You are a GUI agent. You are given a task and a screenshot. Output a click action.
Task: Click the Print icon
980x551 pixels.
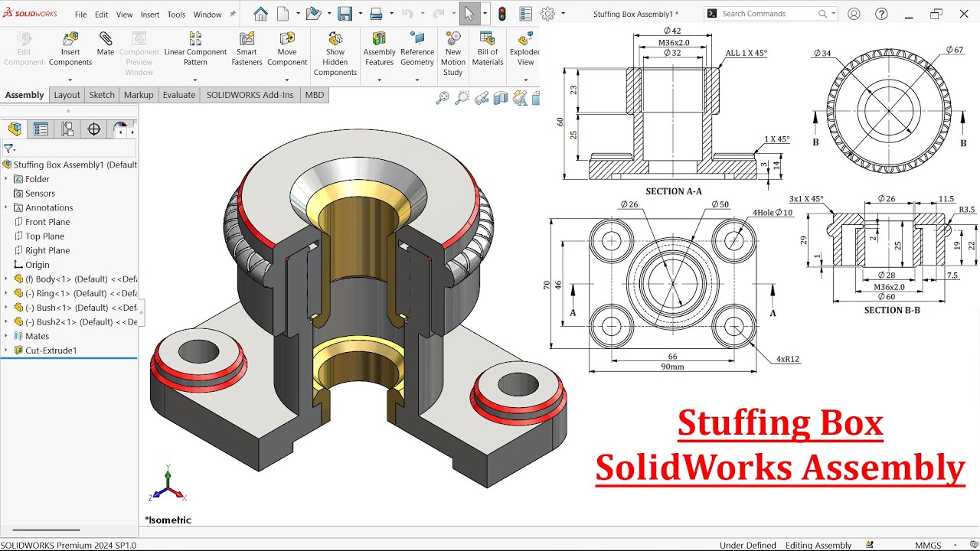click(376, 14)
